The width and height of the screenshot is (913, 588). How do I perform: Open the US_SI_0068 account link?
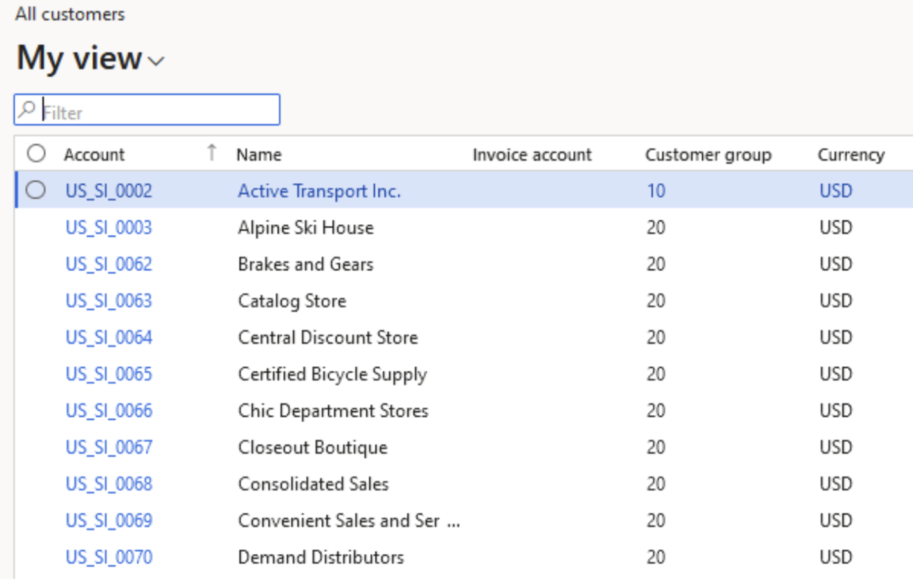109,484
